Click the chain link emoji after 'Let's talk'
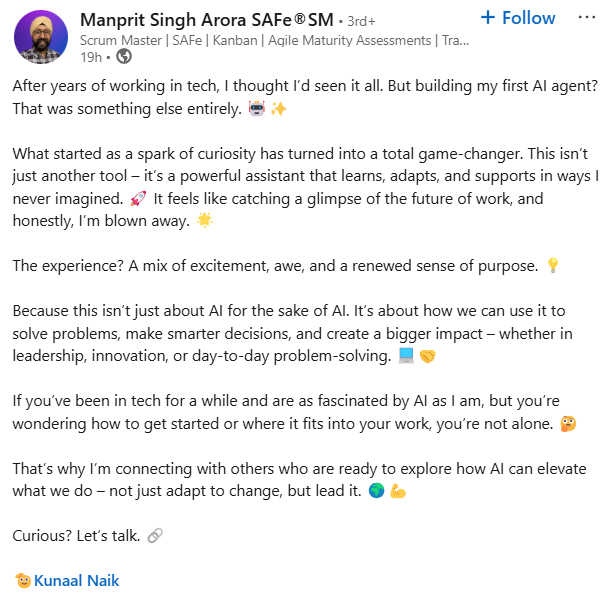The width and height of the screenshot is (611, 596). click(154, 535)
